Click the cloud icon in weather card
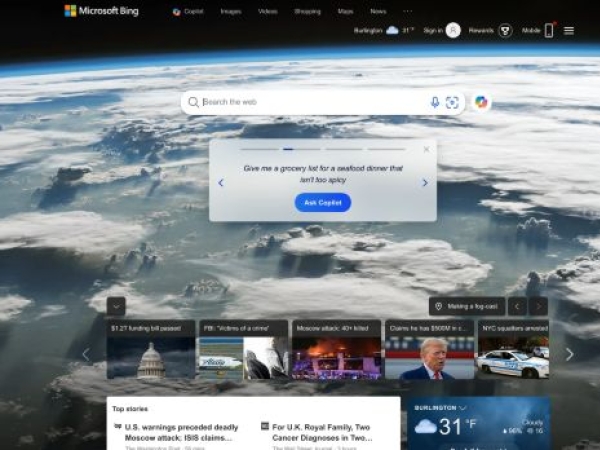600x450 pixels. point(426,426)
